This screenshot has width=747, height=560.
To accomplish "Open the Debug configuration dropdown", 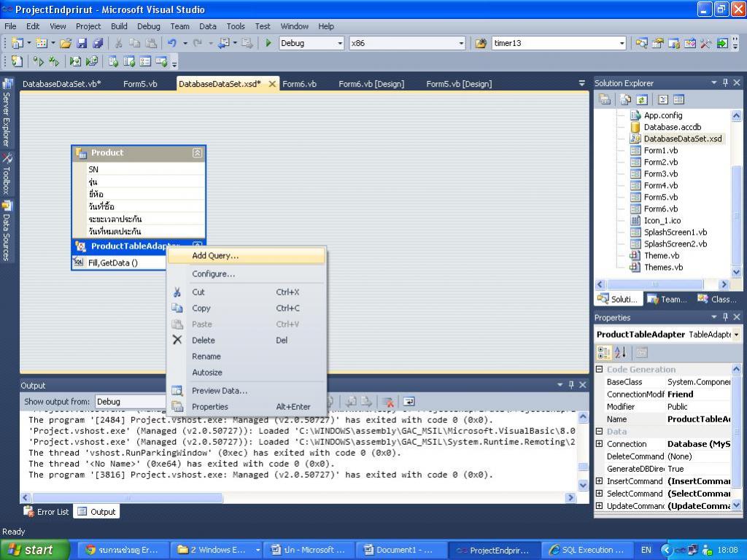I will pyautogui.click(x=340, y=43).
